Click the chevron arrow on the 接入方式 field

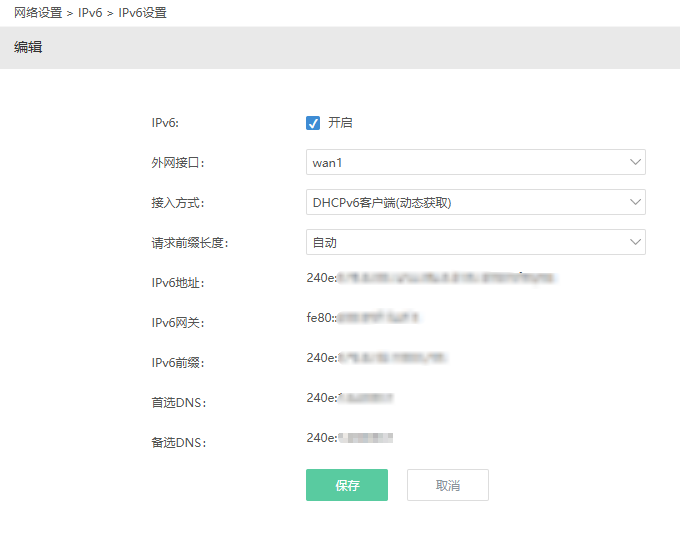(635, 202)
